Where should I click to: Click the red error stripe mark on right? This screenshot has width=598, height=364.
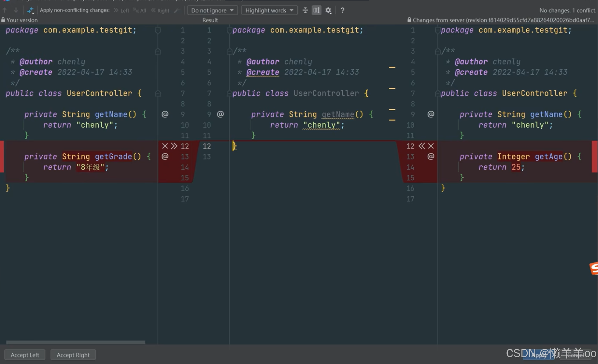coord(595,157)
